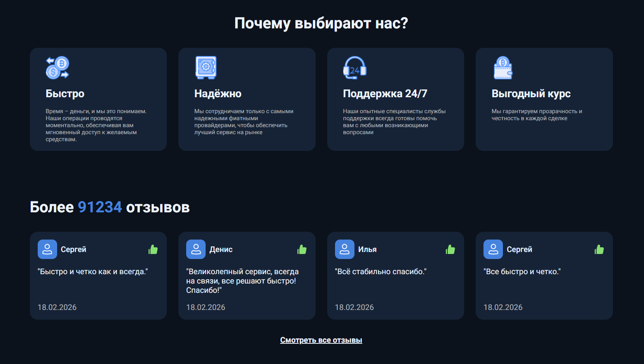Click the coin exchange icon above "Быстро"
Viewport: 644px width, 364px height.
[x=58, y=68]
